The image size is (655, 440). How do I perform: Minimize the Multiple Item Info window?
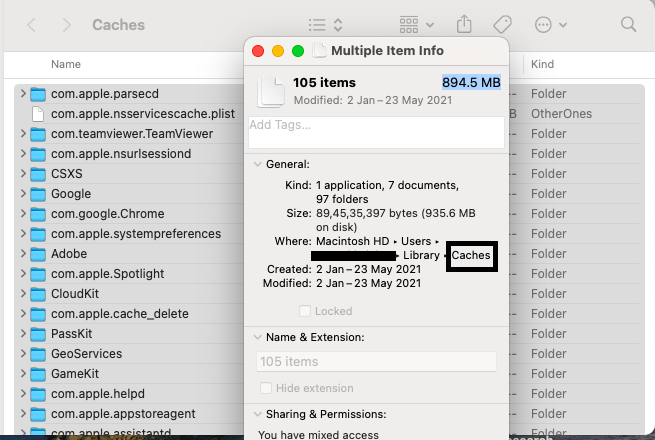[x=278, y=51]
